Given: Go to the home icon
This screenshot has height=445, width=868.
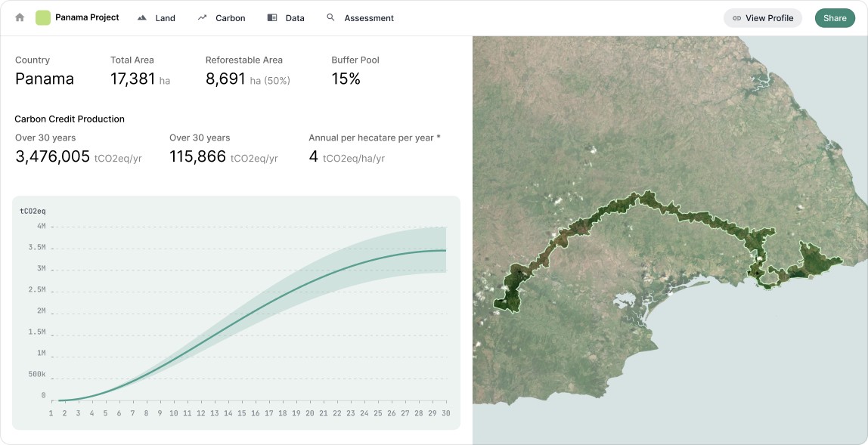Looking at the screenshot, I should point(20,17).
